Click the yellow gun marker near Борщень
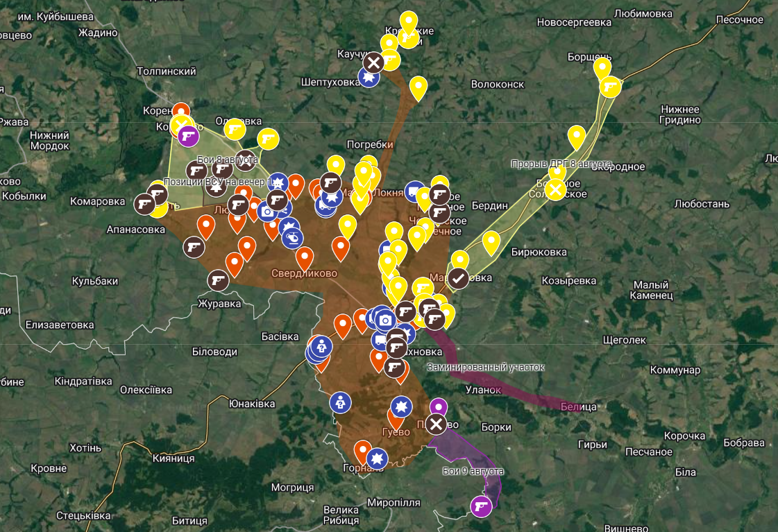 click(x=610, y=87)
